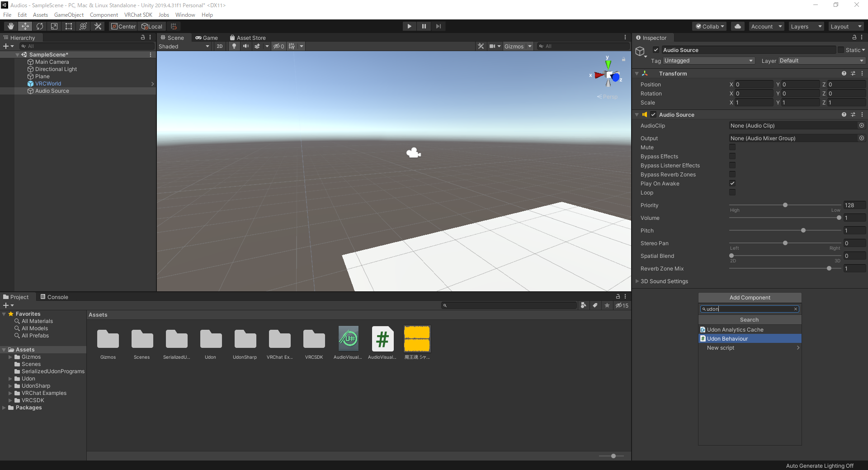Select the Hand tool in toolbar
The height and width of the screenshot is (470, 868).
point(11,26)
